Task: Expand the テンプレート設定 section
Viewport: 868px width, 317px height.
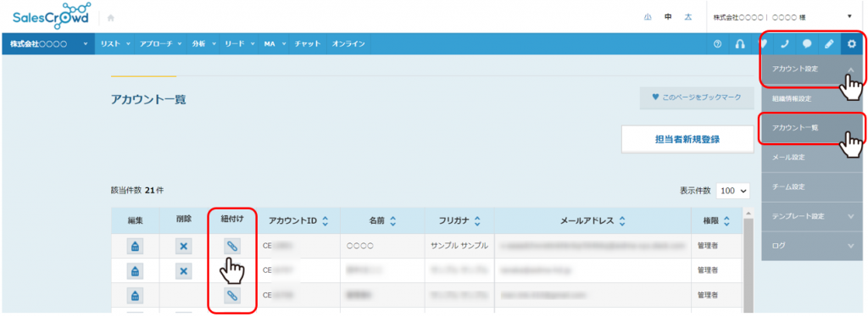Action: 811,216
